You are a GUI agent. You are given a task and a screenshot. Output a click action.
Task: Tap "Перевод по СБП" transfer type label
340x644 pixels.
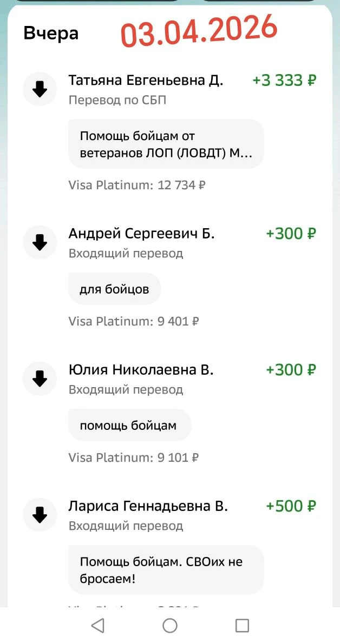click(117, 100)
